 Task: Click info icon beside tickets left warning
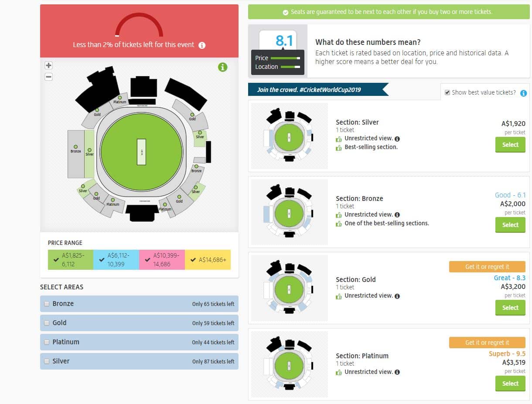(202, 45)
